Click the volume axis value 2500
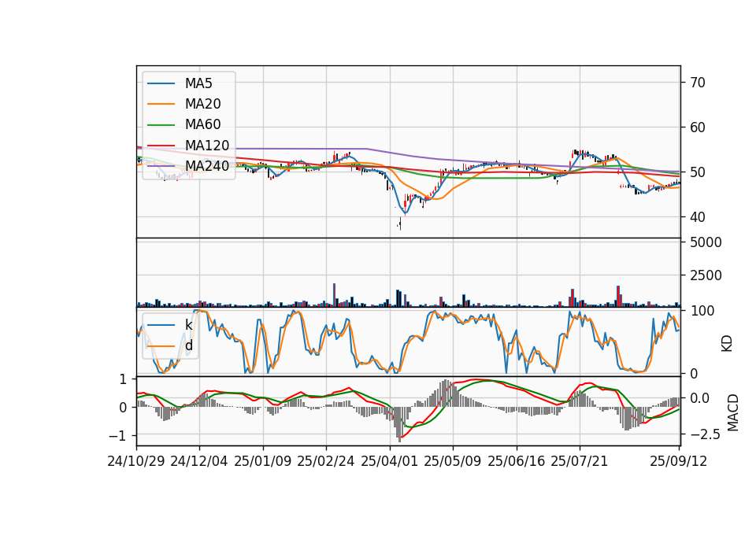This screenshot has width=756, height=543. [706, 275]
